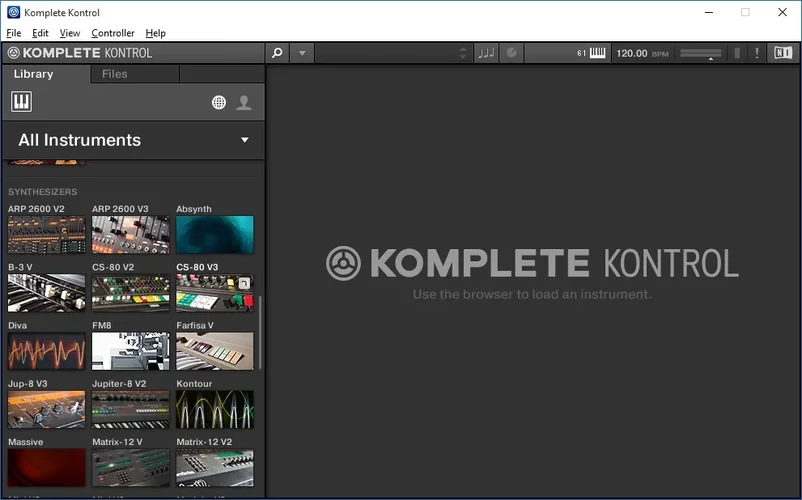Select the user content person icon
The image size is (802, 500).
pyautogui.click(x=244, y=103)
